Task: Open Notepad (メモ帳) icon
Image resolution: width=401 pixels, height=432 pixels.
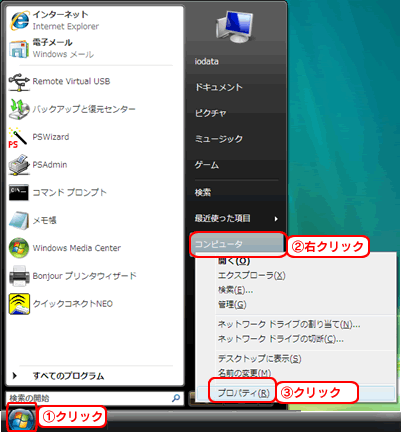Action: pos(19,220)
